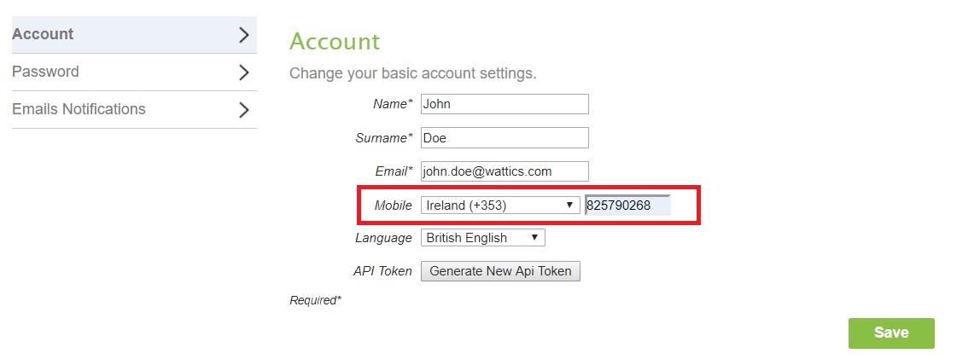Click the API Token label
The height and width of the screenshot is (359, 980).
pos(382,271)
